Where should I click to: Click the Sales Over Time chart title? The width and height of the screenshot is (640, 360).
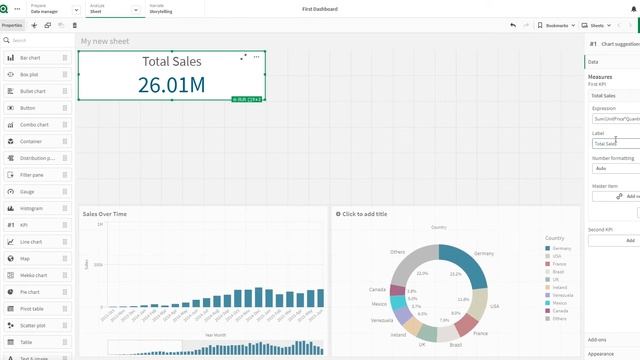tap(104, 214)
